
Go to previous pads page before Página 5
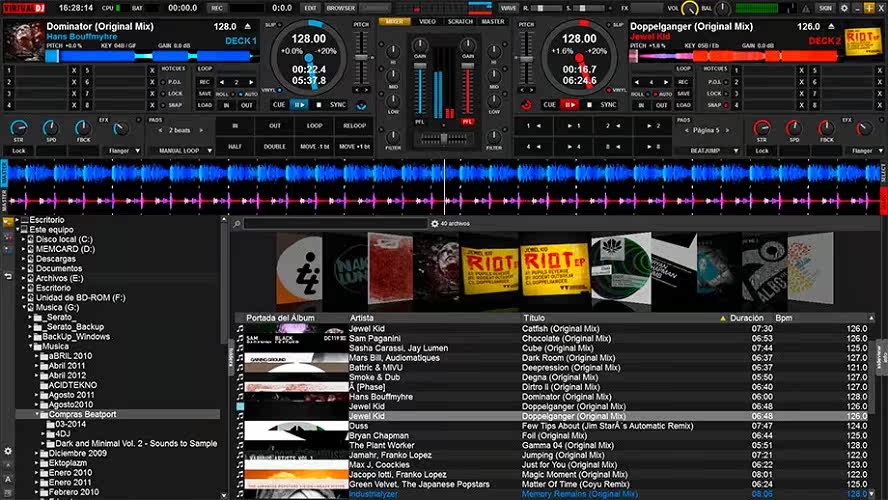click(x=686, y=130)
